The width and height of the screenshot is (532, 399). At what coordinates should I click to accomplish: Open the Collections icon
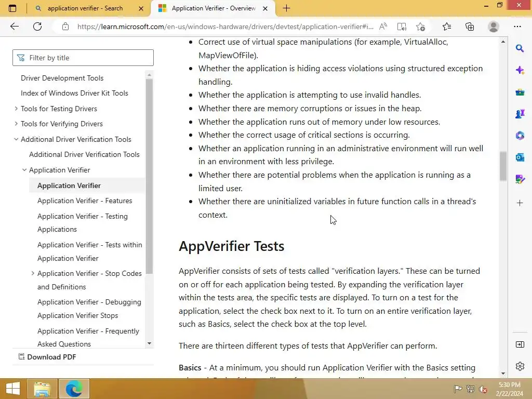pyautogui.click(x=470, y=26)
